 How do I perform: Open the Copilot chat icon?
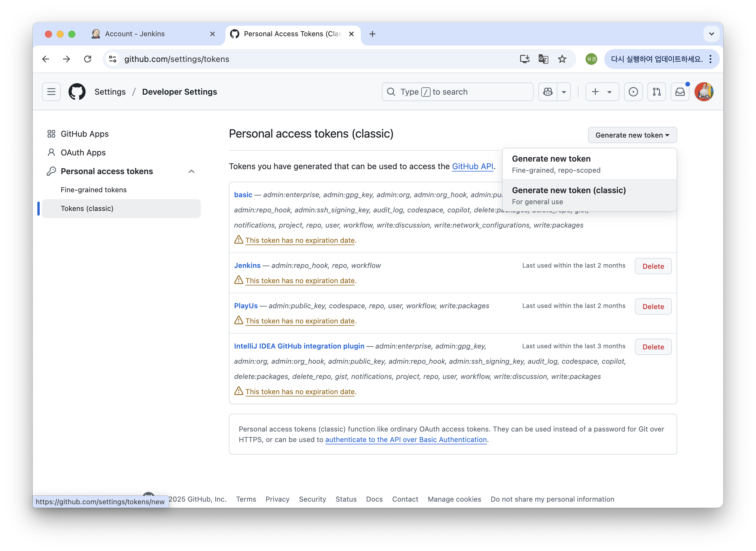tap(548, 92)
